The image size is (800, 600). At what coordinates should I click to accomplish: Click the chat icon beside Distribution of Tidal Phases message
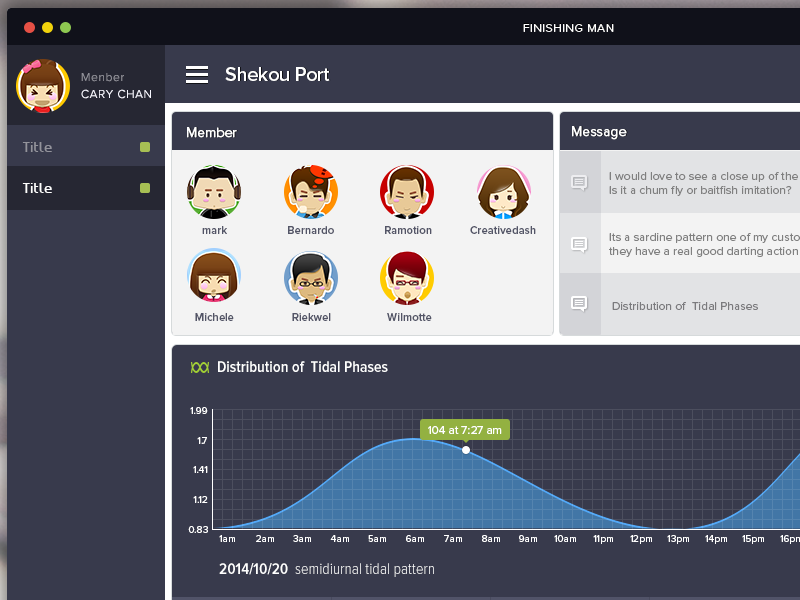[579, 304]
